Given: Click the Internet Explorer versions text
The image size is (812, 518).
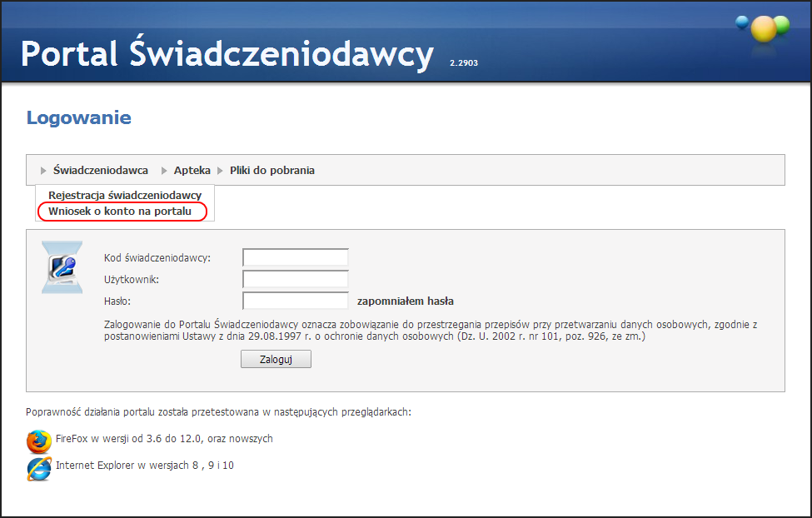Looking at the screenshot, I should point(144,466).
